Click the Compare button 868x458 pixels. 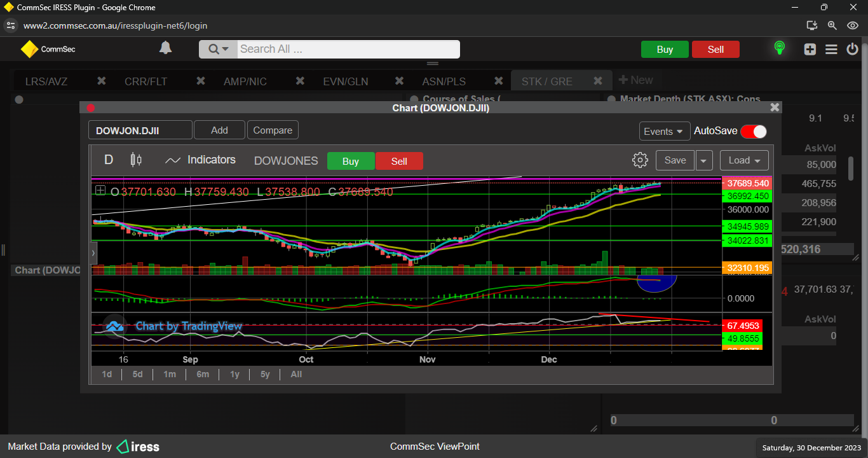pos(273,130)
